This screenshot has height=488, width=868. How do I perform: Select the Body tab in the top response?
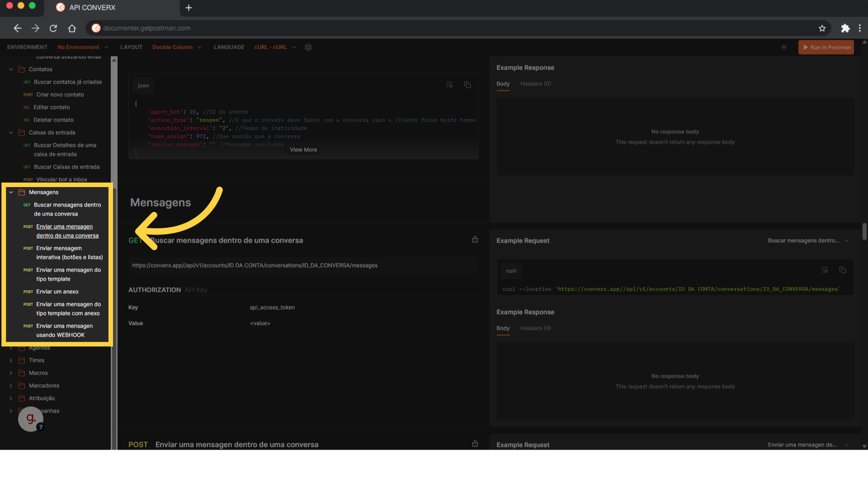[x=503, y=84]
